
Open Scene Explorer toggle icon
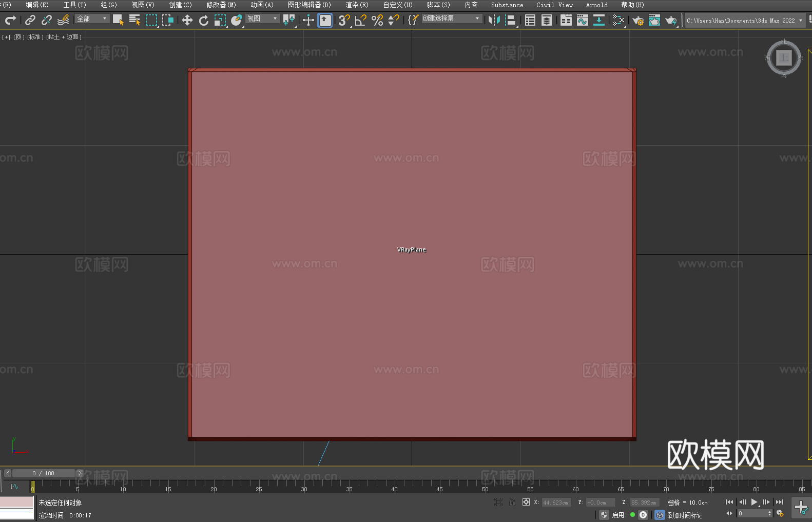[x=530, y=20]
